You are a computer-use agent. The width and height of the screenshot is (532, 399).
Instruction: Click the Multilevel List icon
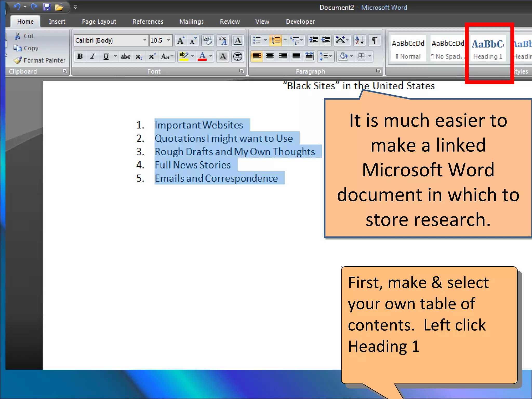pos(295,41)
